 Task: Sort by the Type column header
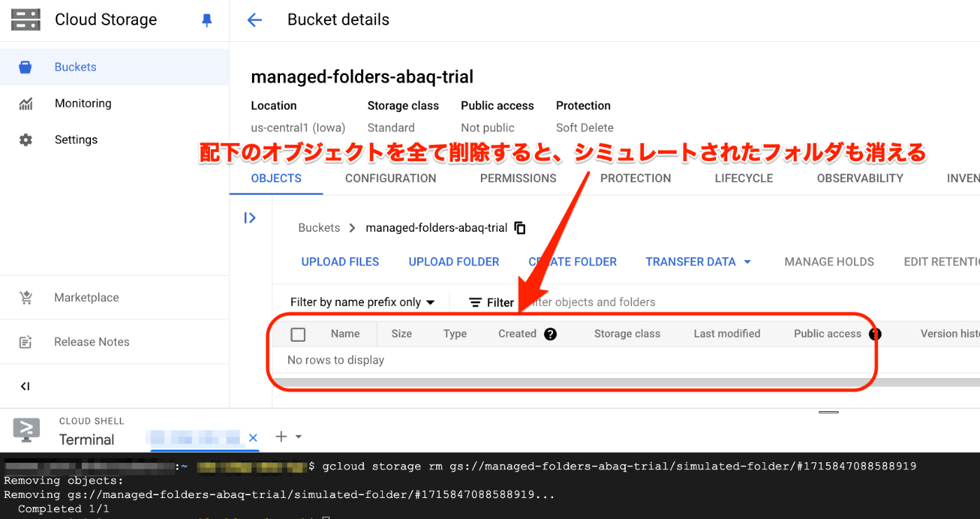click(455, 334)
